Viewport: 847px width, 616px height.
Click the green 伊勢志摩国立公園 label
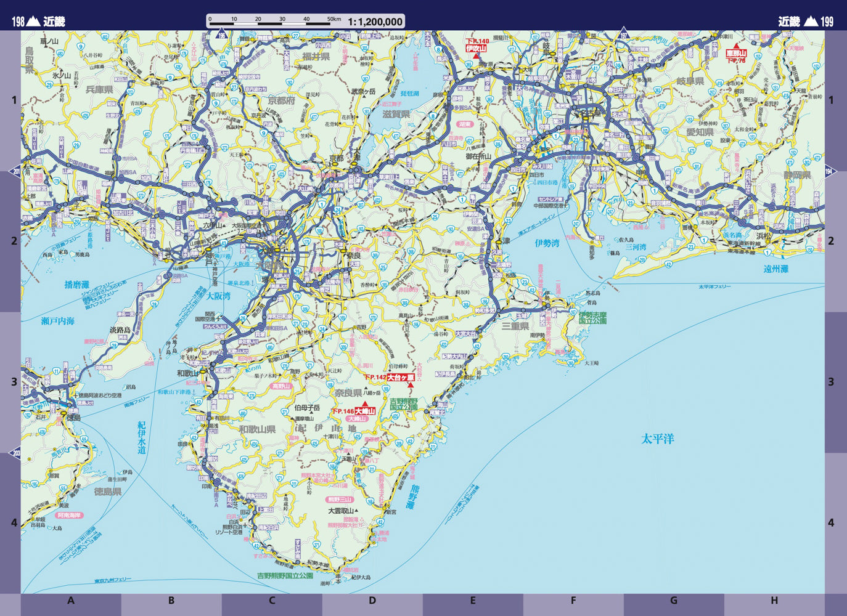click(x=592, y=317)
